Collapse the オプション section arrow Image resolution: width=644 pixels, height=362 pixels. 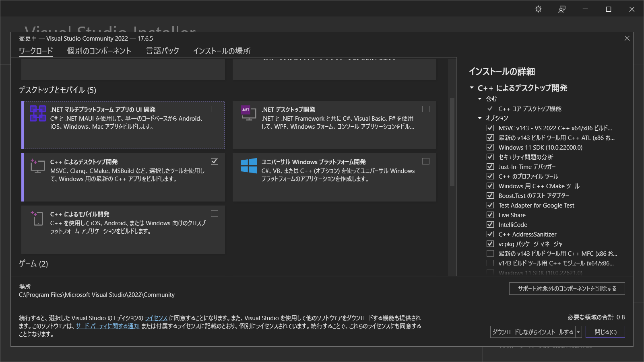click(x=480, y=118)
